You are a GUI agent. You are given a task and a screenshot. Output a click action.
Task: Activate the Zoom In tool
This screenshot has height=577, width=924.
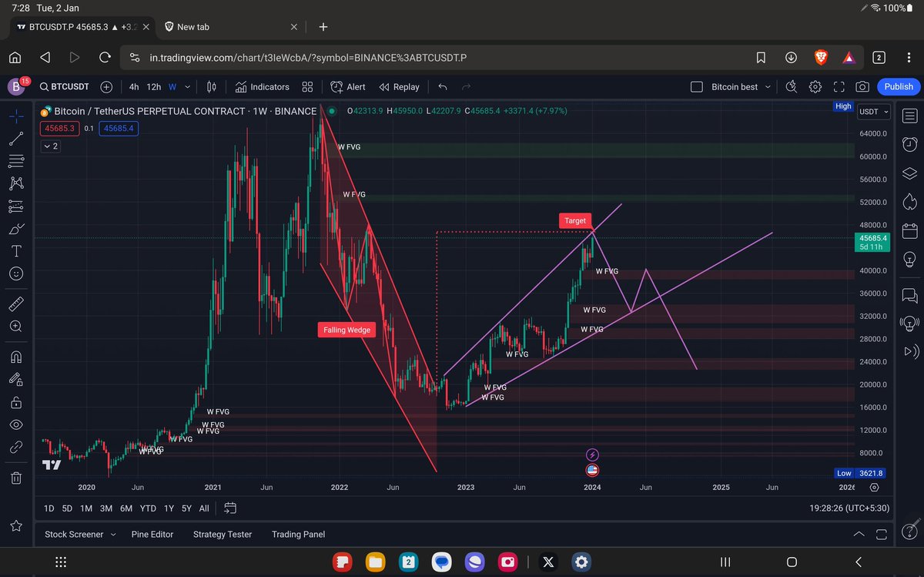pos(16,326)
